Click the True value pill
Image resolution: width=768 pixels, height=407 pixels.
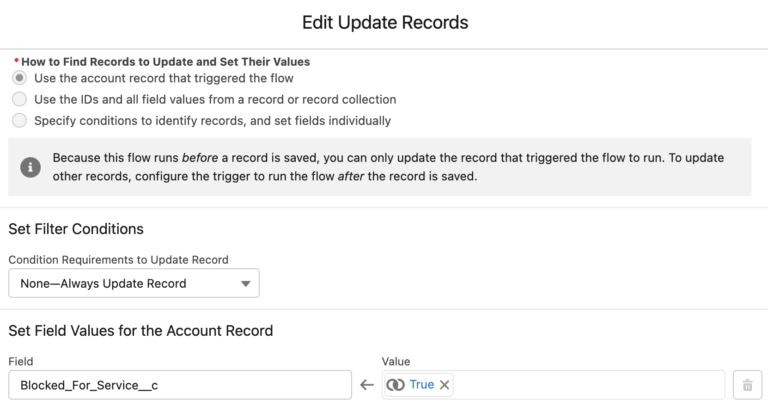[419, 385]
